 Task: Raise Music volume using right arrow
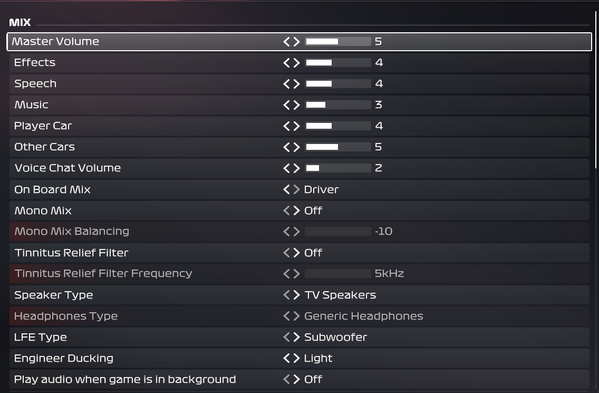tap(296, 105)
